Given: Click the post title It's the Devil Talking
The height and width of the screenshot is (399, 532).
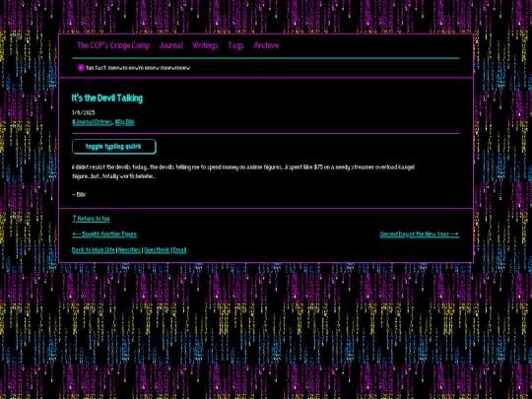Looking at the screenshot, I should (x=107, y=99).
